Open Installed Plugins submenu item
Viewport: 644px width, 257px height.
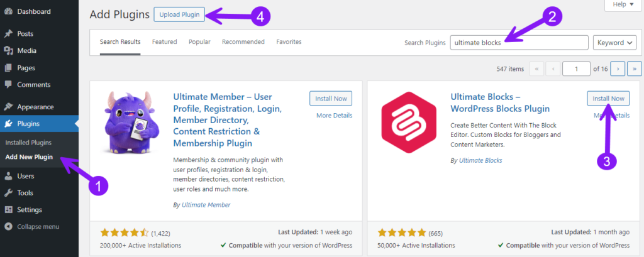click(28, 143)
